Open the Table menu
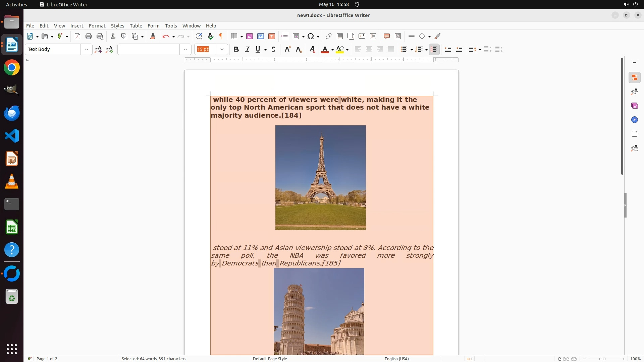The image size is (644, 362). coord(136,25)
